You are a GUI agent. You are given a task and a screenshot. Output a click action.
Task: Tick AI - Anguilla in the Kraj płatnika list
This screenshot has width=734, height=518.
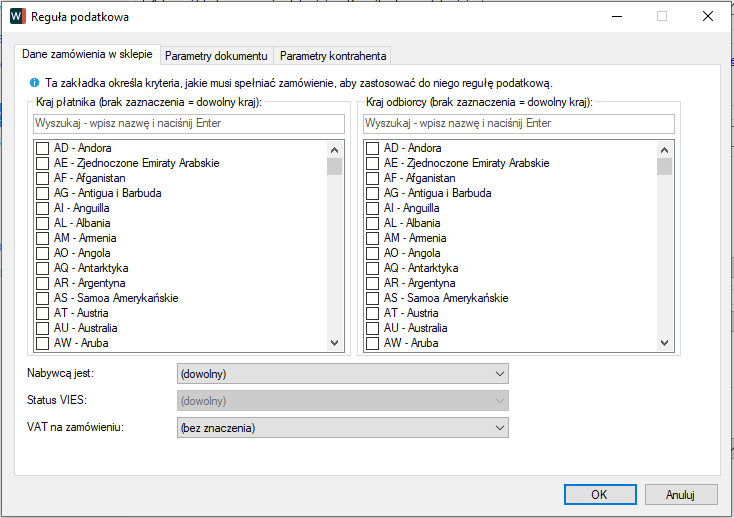tap(43, 208)
